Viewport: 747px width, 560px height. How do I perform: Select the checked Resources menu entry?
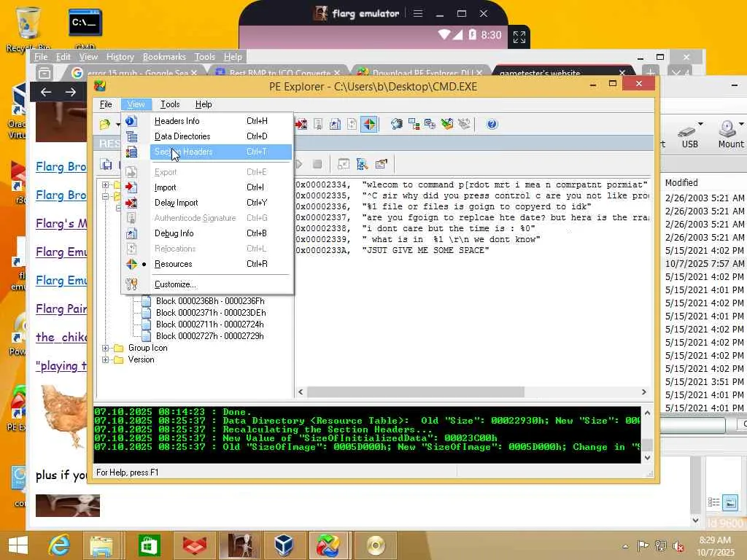tap(174, 264)
